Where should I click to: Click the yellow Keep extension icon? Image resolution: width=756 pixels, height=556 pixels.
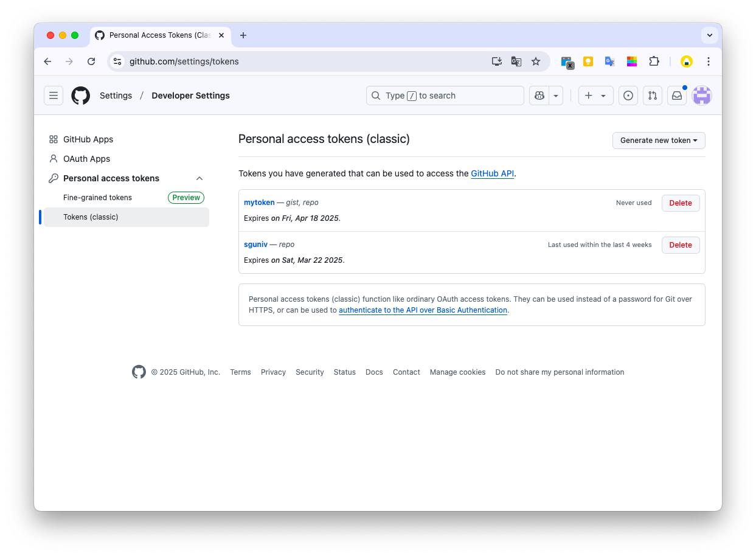coord(588,61)
